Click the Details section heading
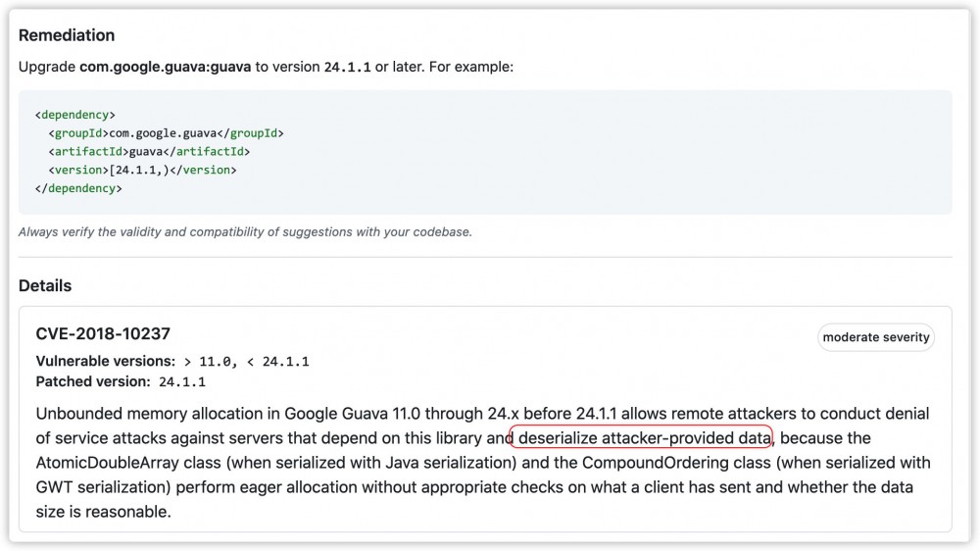Image resolution: width=980 pixels, height=551 pixels. [45, 286]
